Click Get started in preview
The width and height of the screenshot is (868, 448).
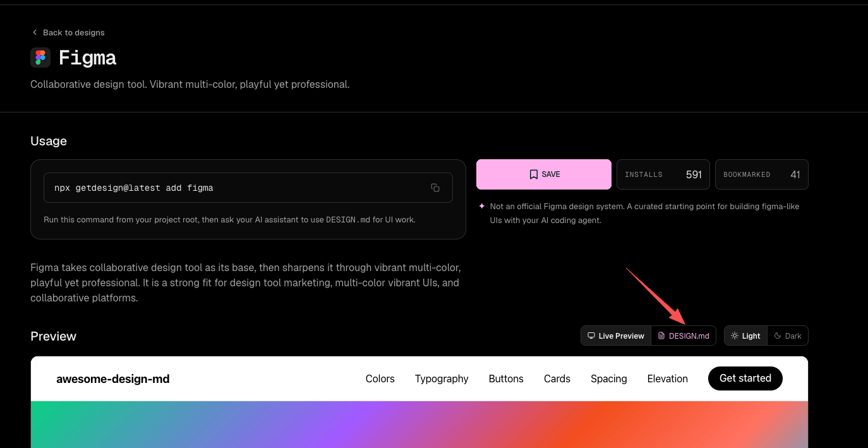[745, 378]
